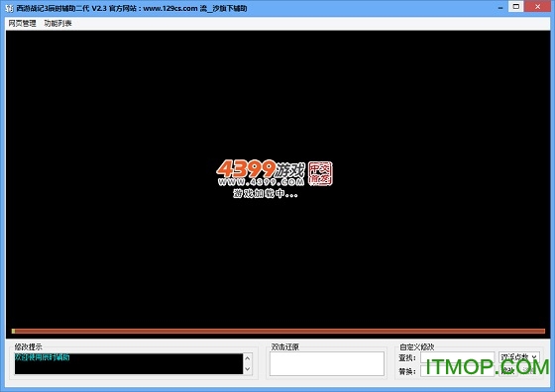Minimize the 西游战记3辰时辅助 window
555x392 pixels.
[x=500, y=7]
